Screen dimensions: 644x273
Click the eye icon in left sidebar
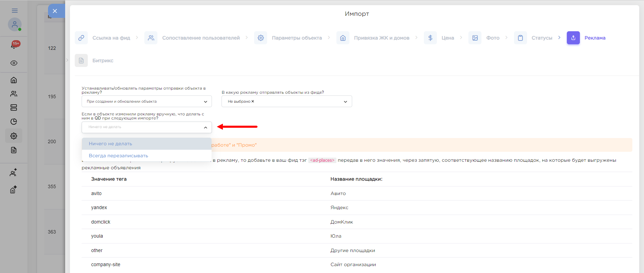click(14, 63)
